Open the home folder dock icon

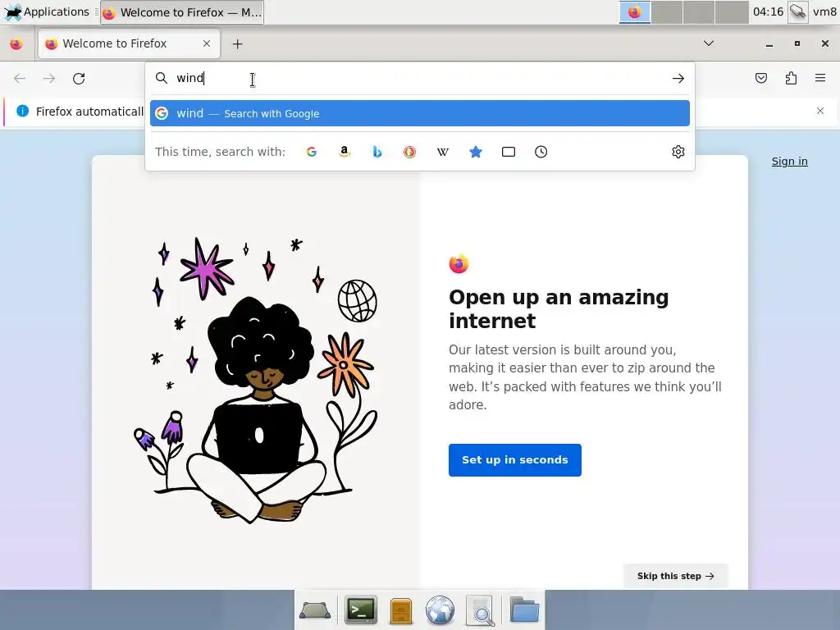click(x=524, y=609)
